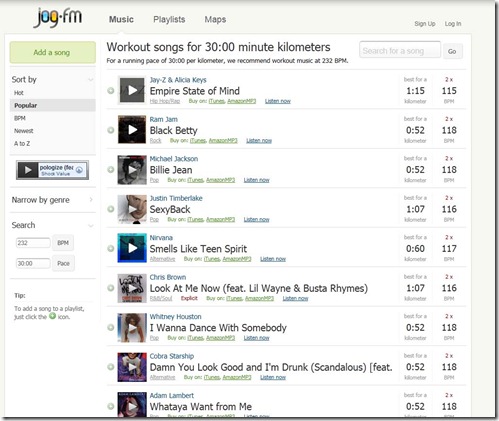
Task: Open Alternative genre under Smells Like Teen Spirit
Action: pyautogui.click(x=162, y=259)
